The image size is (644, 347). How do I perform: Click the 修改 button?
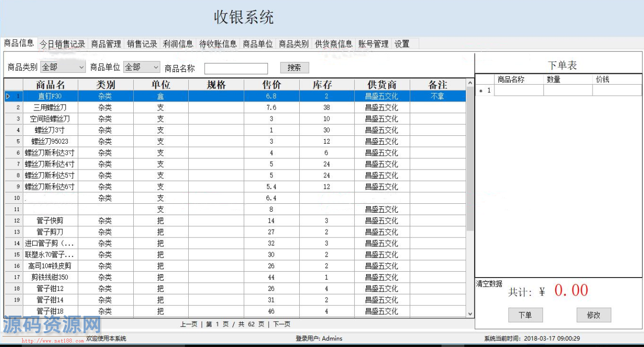(x=593, y=315)
